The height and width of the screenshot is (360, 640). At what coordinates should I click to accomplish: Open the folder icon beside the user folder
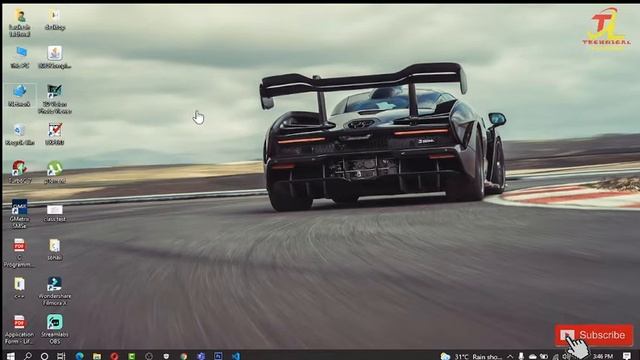(55, 20)
